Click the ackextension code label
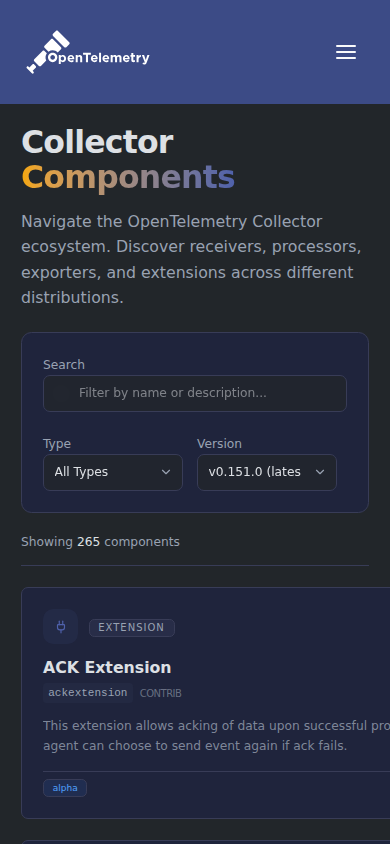 [x=88, y=693]
